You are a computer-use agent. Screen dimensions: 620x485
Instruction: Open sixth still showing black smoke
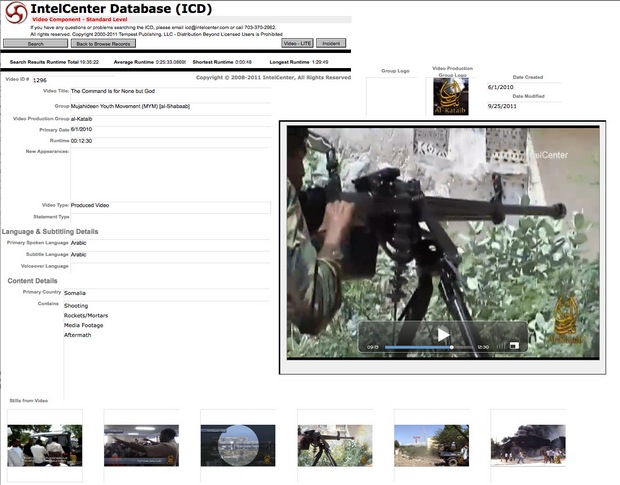pyautogui.click(x=529, y=445)
